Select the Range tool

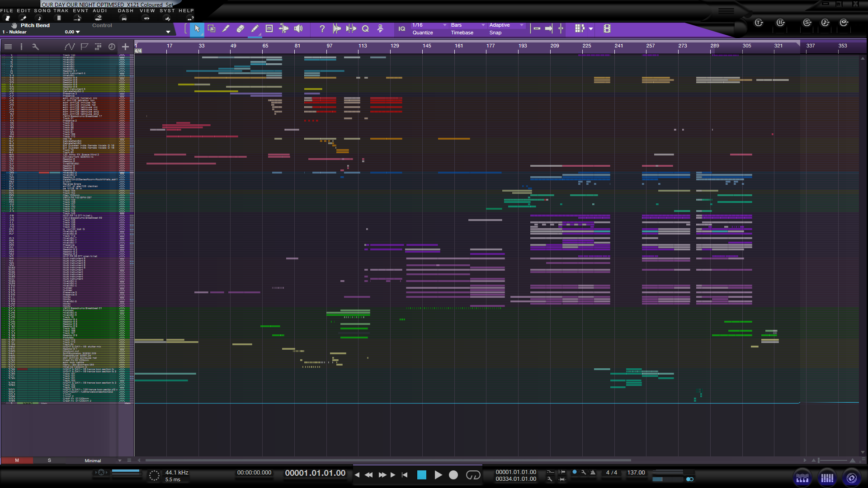[212, 29]
